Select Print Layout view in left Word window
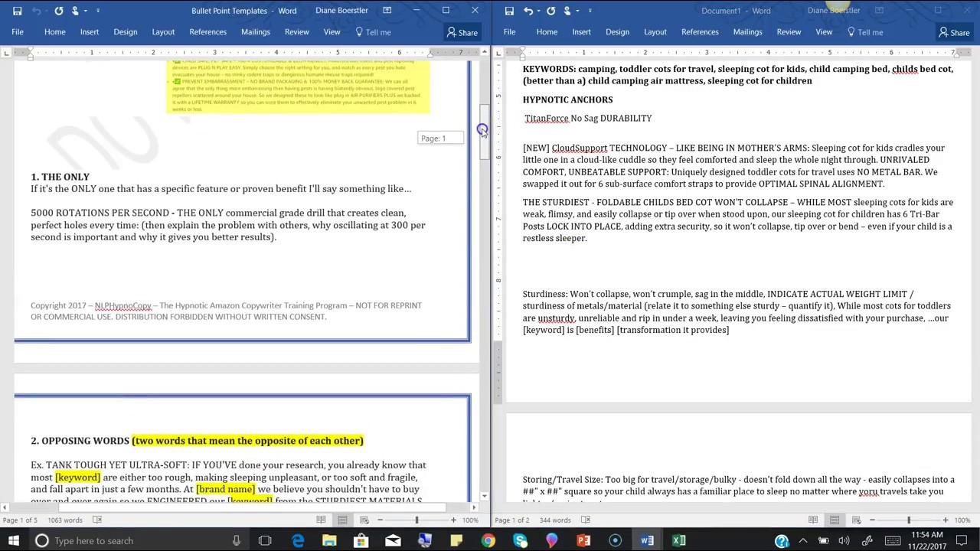This screenshot has height=551, width=980. pos(342,520)
